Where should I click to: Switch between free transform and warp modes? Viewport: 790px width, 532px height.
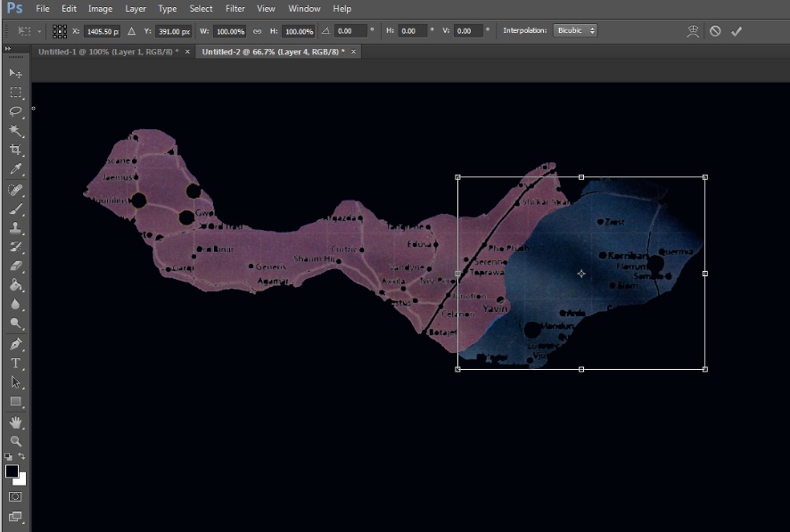point(693,30)
